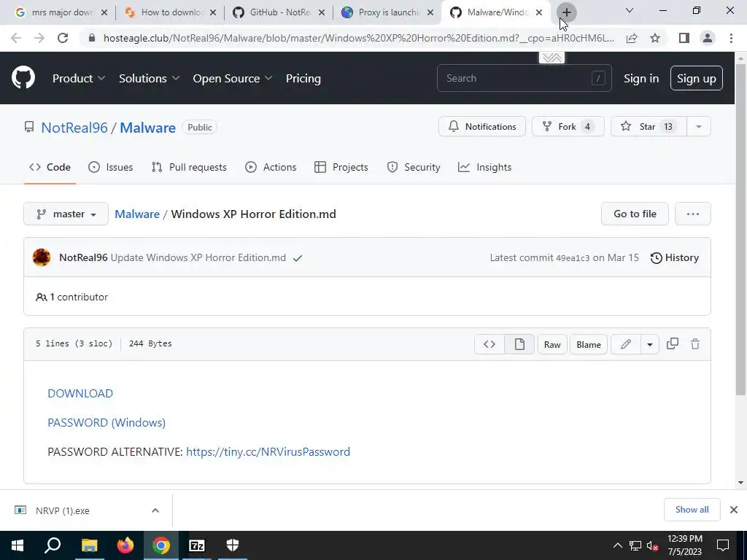This screenshot has height=560, width=747.
Task: Open the Projects tab
Action: (x=341, y=167)
